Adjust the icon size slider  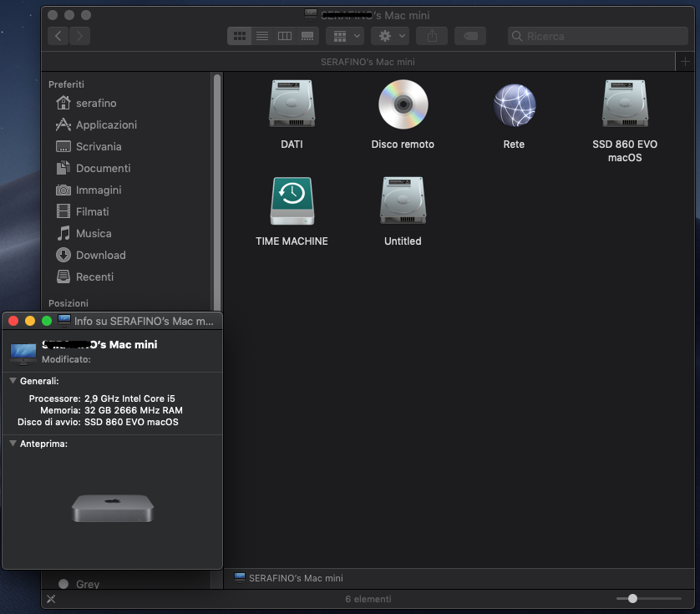click(632, 599)
